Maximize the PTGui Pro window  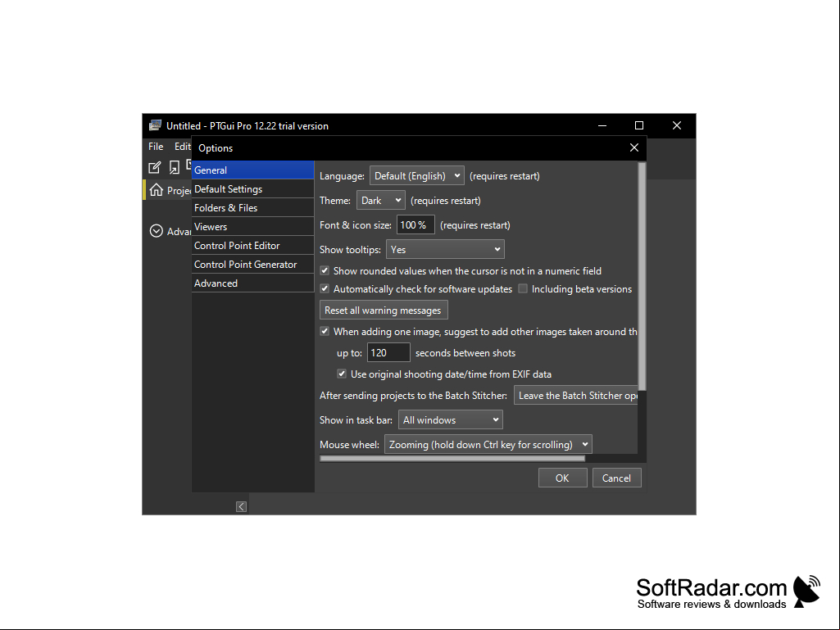639,125
